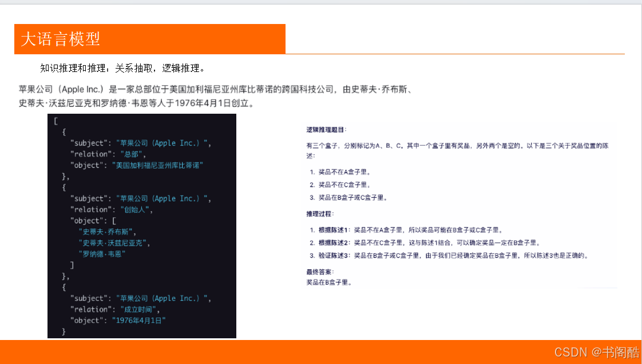
Task: Click the object value 美国加利福尼亚州库比蒂诺
Action: point(157,165)
